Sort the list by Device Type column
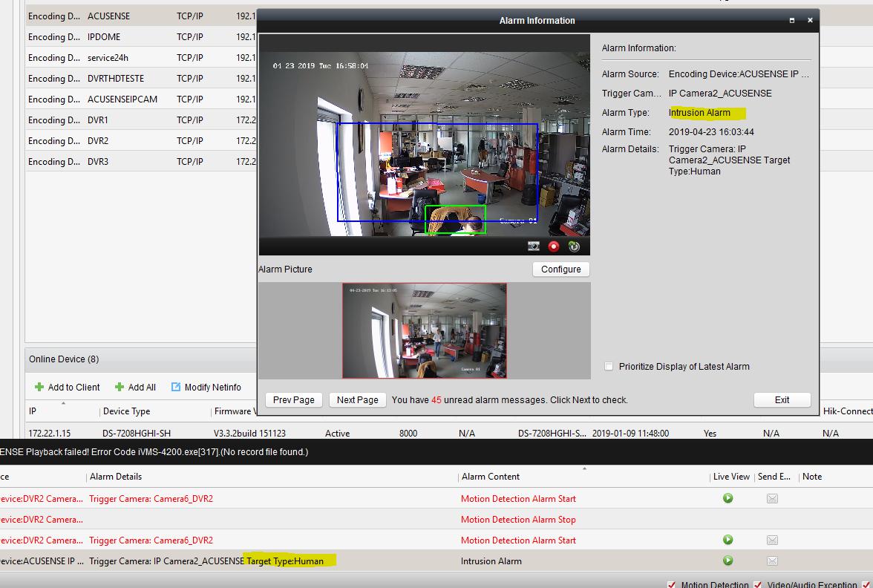This screenshot has height=588, width=873. pyautogui.click(x=126, y=411)
